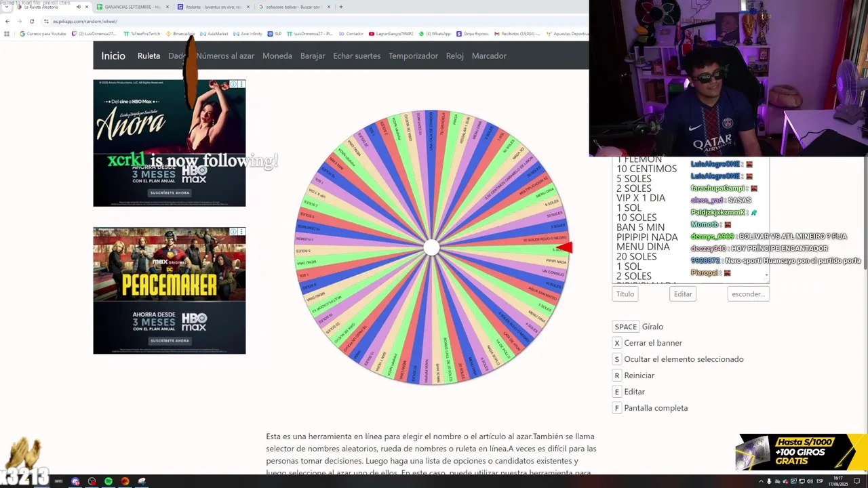Go back with the browser back arrow
This screenshot has width=868, height=488.
point(7,21)
